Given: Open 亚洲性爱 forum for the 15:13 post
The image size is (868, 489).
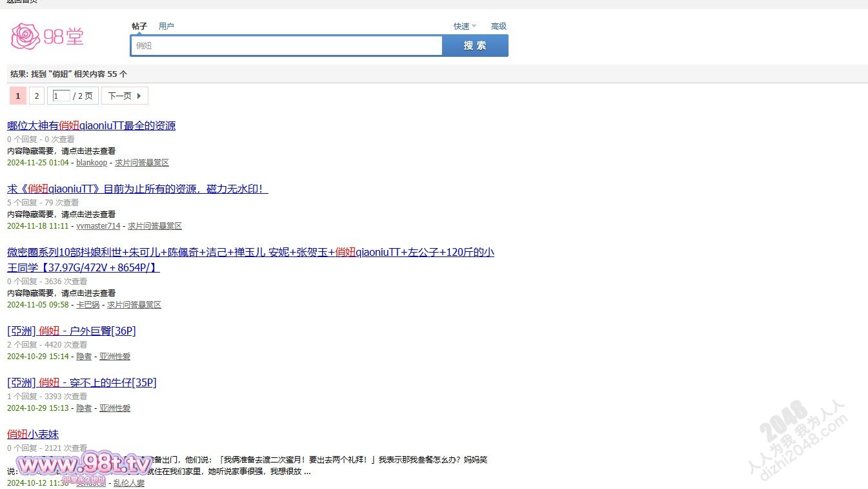Looking at the screenshot, I should 115,408.
